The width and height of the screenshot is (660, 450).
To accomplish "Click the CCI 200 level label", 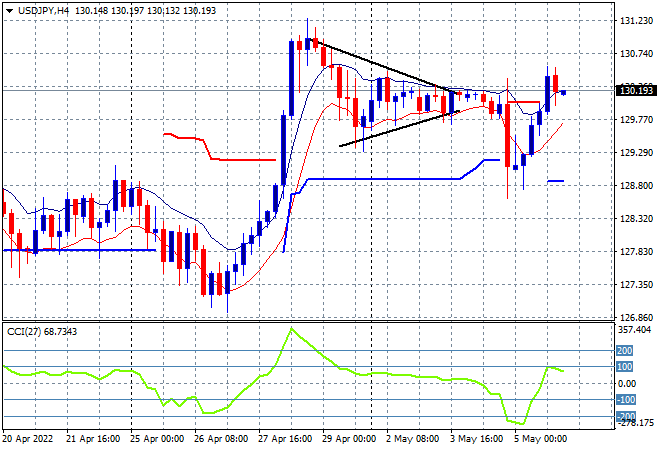I will click(x=625, y=351).
